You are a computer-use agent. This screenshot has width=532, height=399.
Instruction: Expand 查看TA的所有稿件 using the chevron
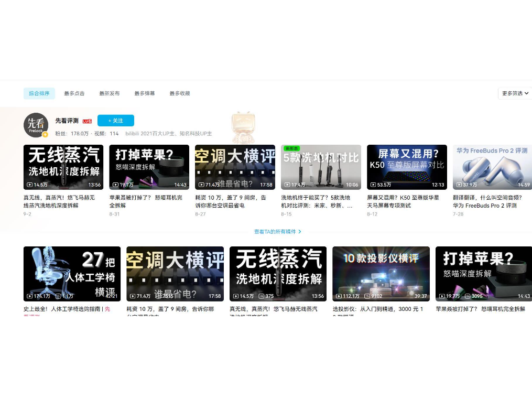click(299, 231)
